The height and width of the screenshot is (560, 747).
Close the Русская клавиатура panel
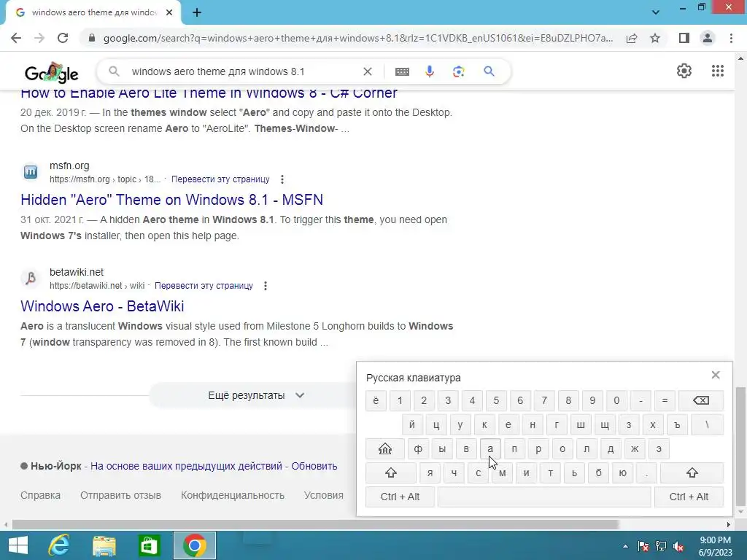(x=716, y=375)
